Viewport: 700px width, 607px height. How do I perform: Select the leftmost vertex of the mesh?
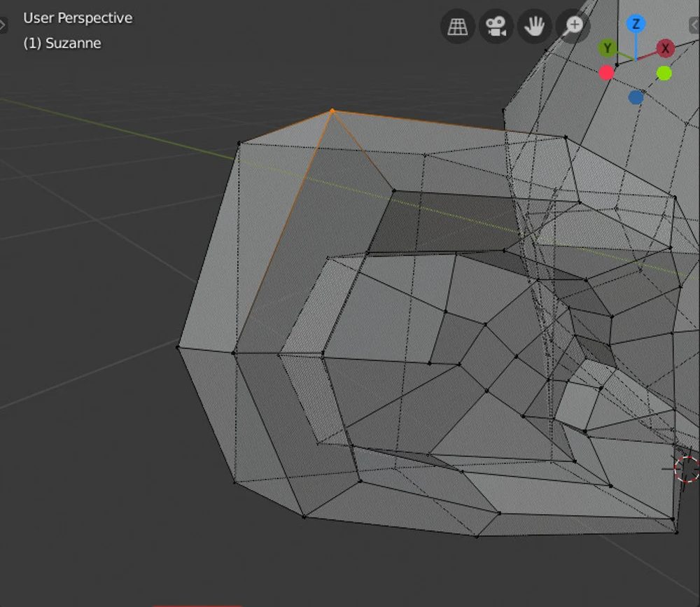(178, 347)
